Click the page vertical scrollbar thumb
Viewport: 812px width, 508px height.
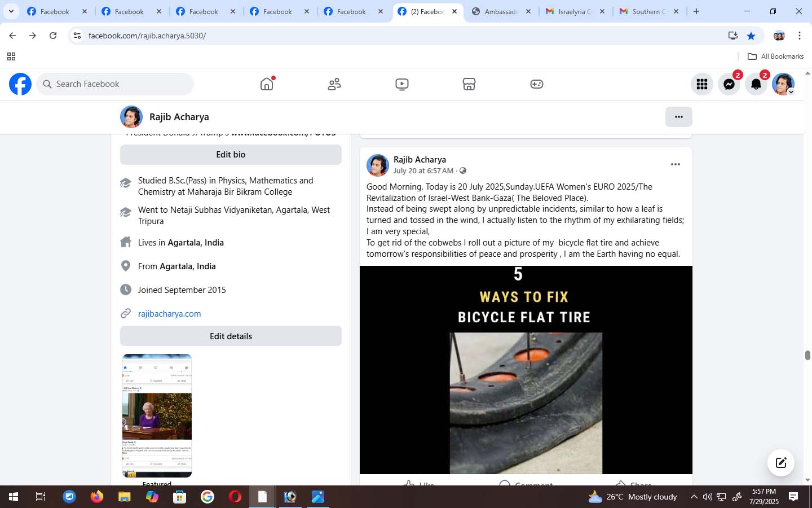pyautogui.click(x=807, y=355)
